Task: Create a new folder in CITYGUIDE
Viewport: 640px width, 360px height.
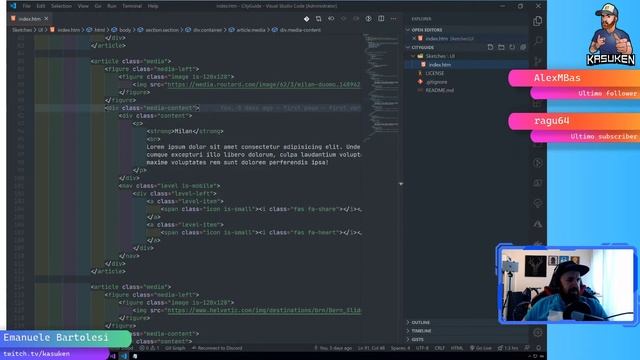Action: 501,47
